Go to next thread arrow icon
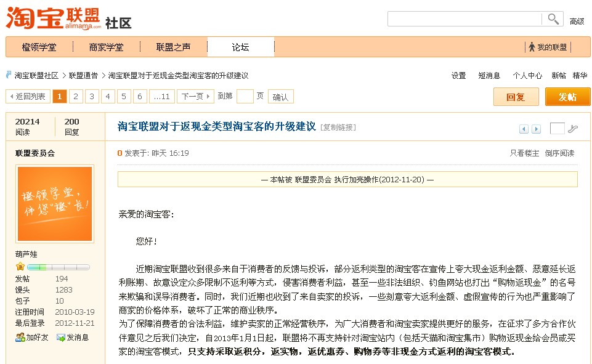The height and width of the screenshot is (364, 592). (536, 129)
